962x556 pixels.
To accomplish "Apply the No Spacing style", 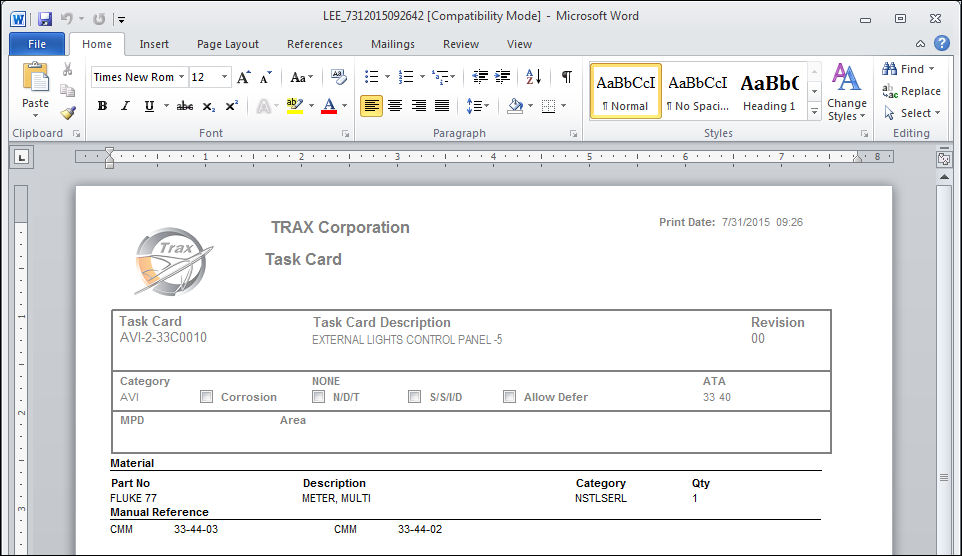I will pyautogui.click(x=698, y=91).
